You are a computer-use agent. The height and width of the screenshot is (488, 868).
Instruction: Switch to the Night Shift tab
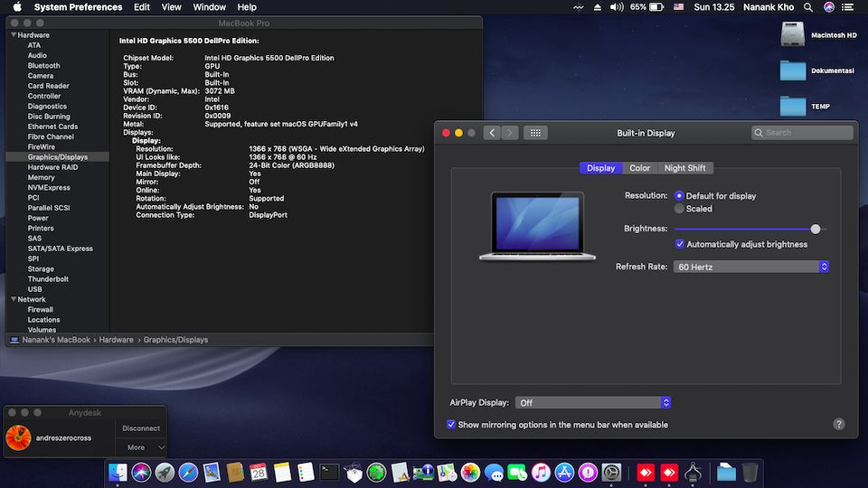(x=684, y=168)
